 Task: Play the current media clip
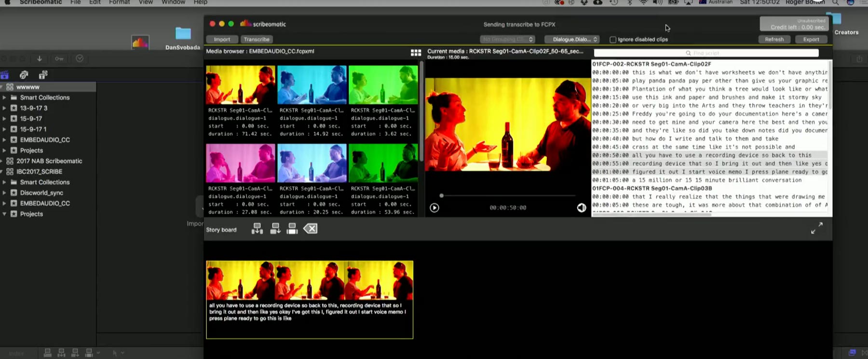click(x=434, y=207)
